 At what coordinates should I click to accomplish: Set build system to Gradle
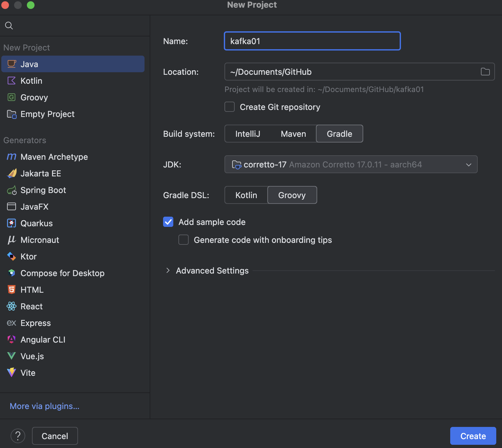click(340, 134)
